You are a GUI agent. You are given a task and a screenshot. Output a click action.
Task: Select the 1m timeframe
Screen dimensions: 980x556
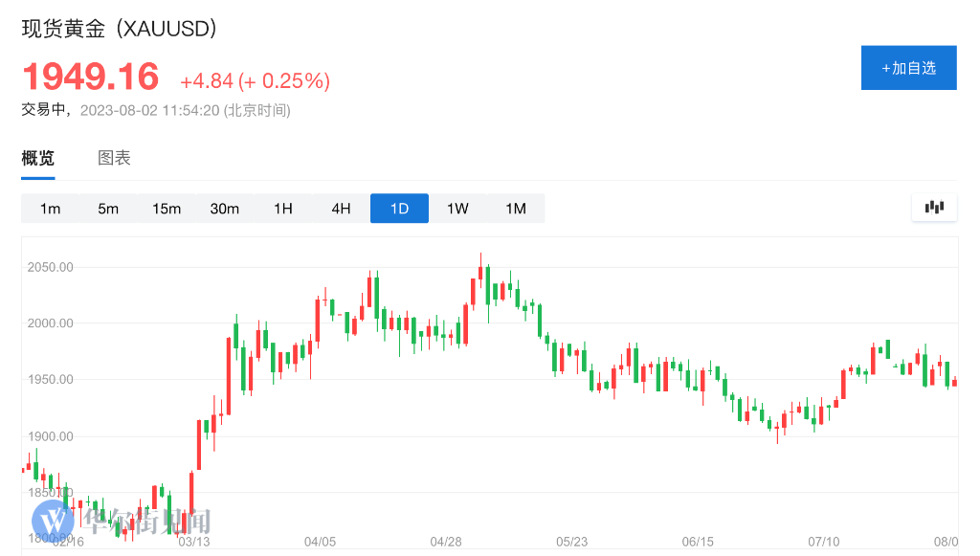click(51, 209)
